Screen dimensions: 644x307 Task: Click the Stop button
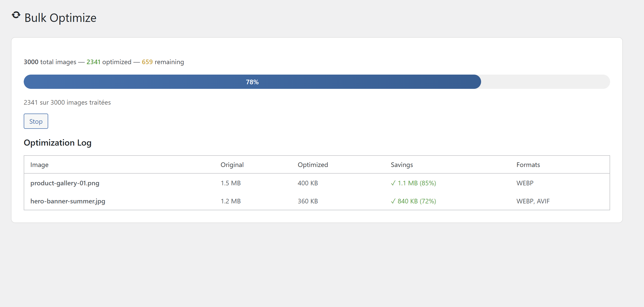(x=36, y=121)
